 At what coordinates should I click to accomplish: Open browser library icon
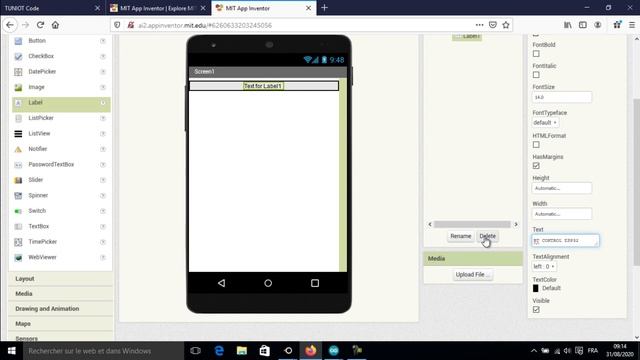pos(568,25)
